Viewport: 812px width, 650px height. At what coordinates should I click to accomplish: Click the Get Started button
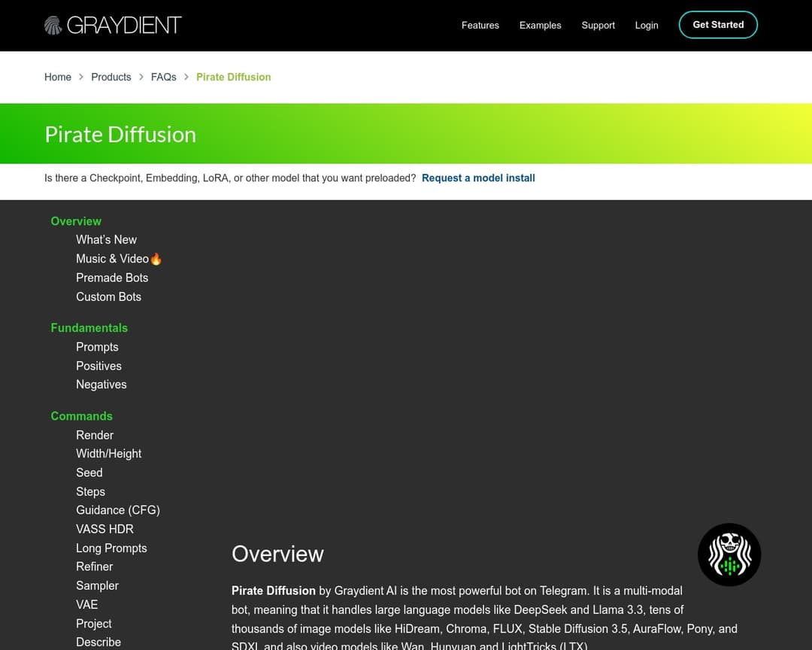point(717,24)
